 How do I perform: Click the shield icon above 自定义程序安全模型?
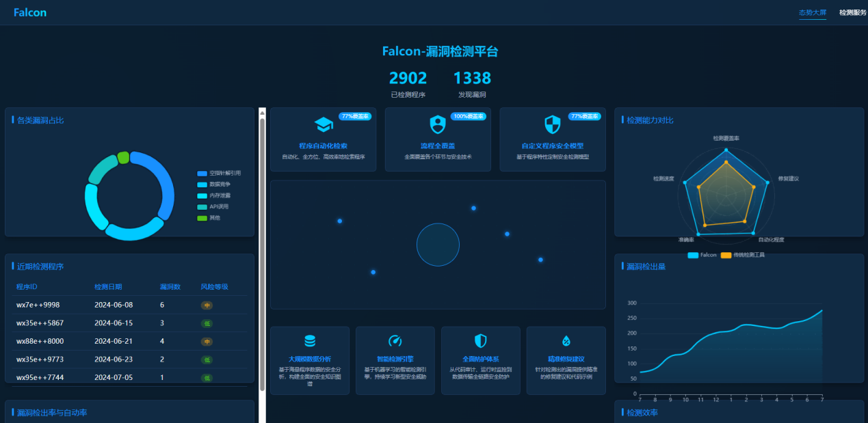(x=552, y=125)
